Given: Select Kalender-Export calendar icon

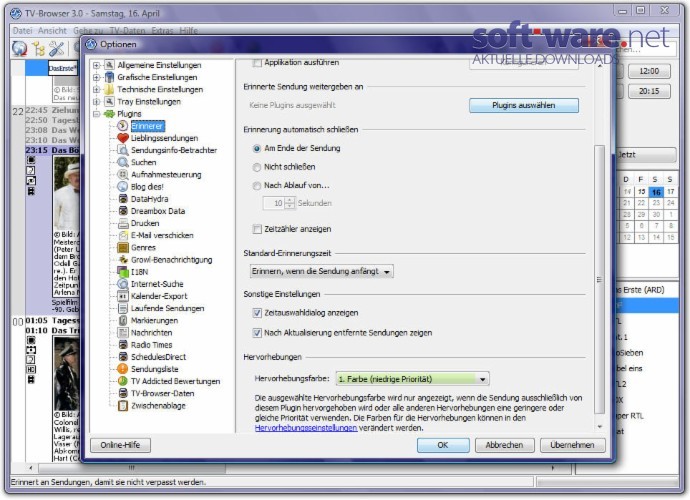Looking at the screenshot, I should (122, 296).
